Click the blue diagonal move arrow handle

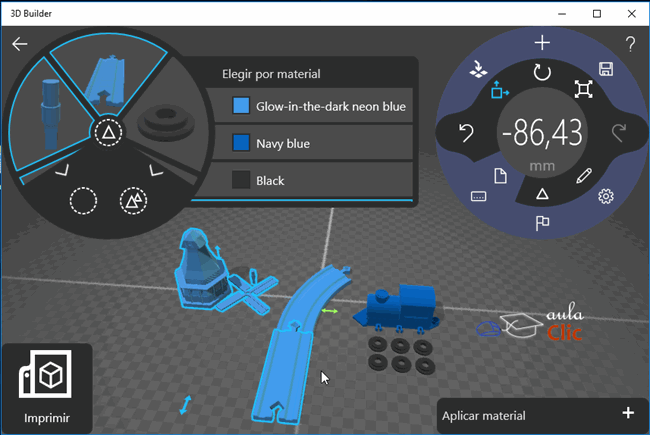[x=185, y=405]
